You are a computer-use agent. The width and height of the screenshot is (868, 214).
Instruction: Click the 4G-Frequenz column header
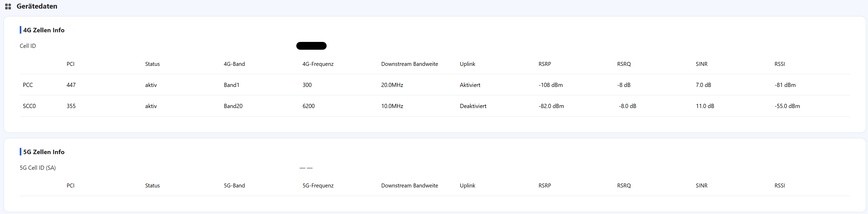(318, 64)
